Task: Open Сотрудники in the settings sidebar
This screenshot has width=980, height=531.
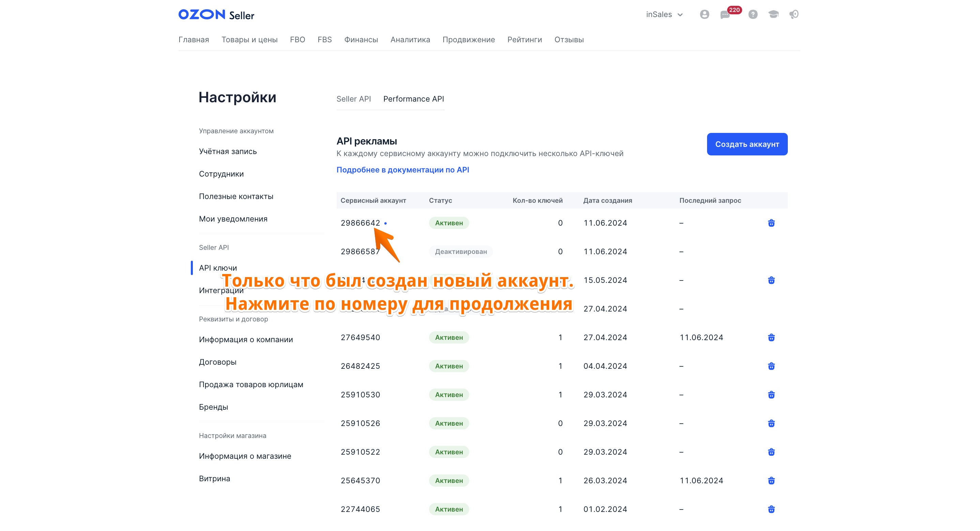Action: [221, 174]
